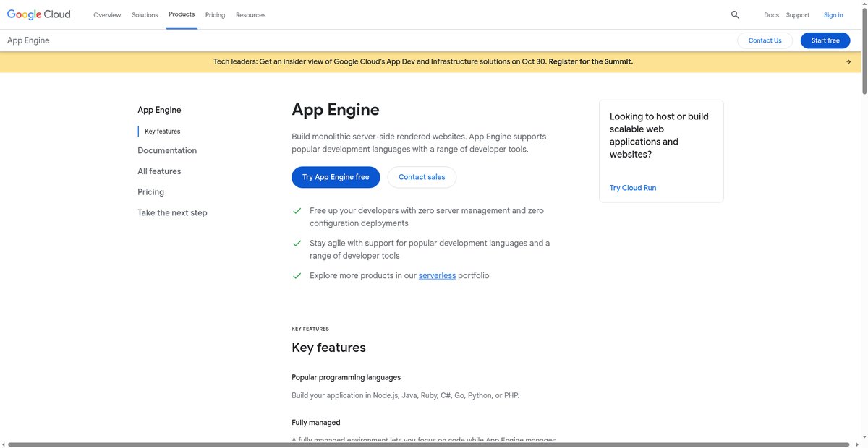Jump to All features in the sidebar
Viewport: 868px width, 448px height.
159,171
